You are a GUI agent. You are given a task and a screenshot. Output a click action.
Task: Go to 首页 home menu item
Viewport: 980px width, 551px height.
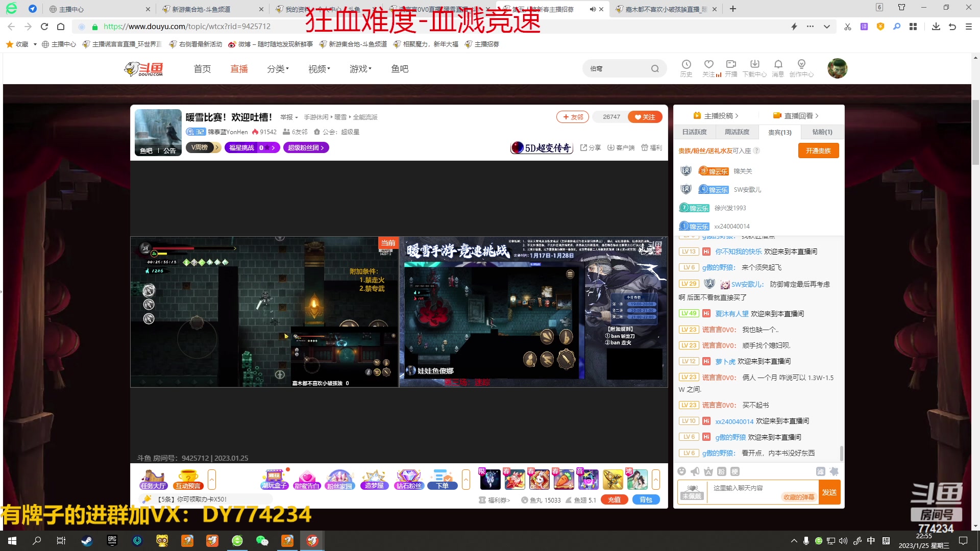coord(202,69)
